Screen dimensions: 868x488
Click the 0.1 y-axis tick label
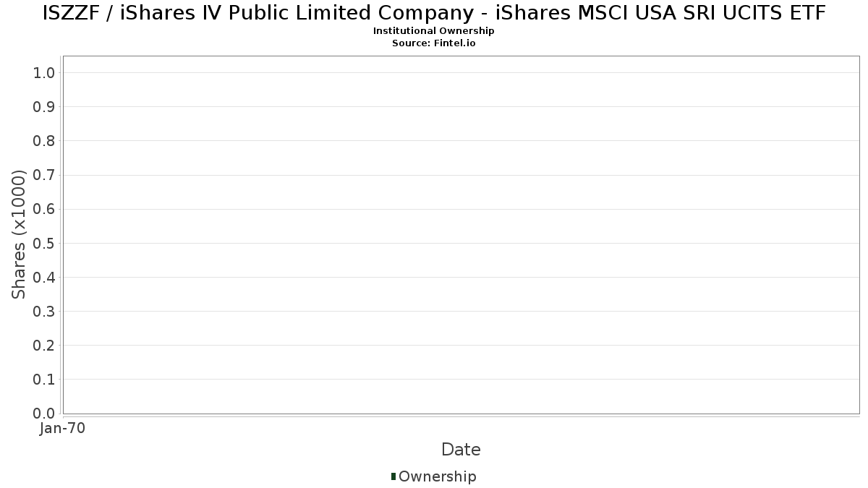(x=44, y=379)
